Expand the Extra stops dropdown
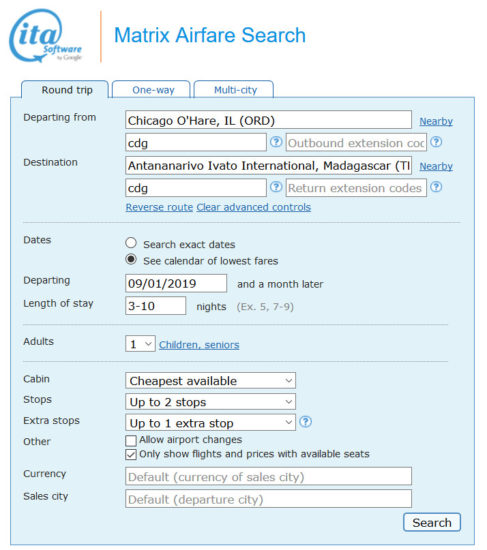The height and width of the screenshot is (550, 487). coord(210,423)
